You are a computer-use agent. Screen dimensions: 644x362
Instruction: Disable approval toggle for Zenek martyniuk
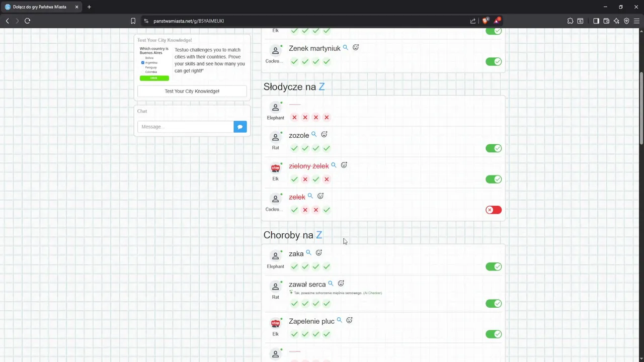[x=494, y=62]
